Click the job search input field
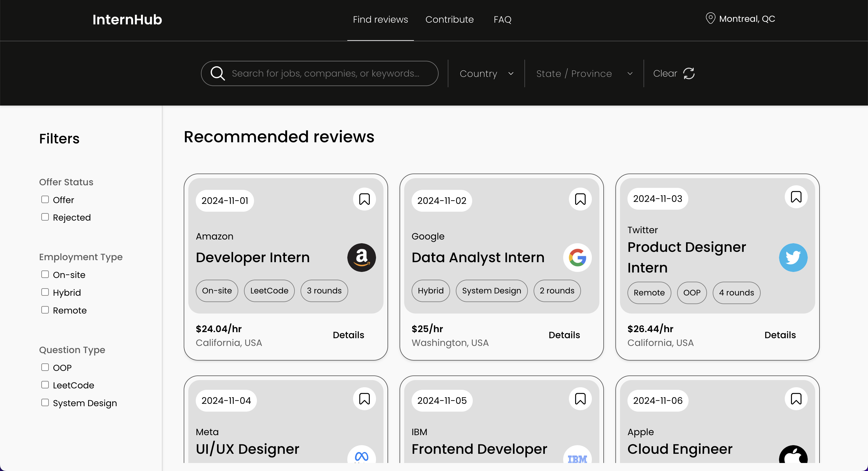This screenshot has width=868, height=471. click(x=325, y=73)
